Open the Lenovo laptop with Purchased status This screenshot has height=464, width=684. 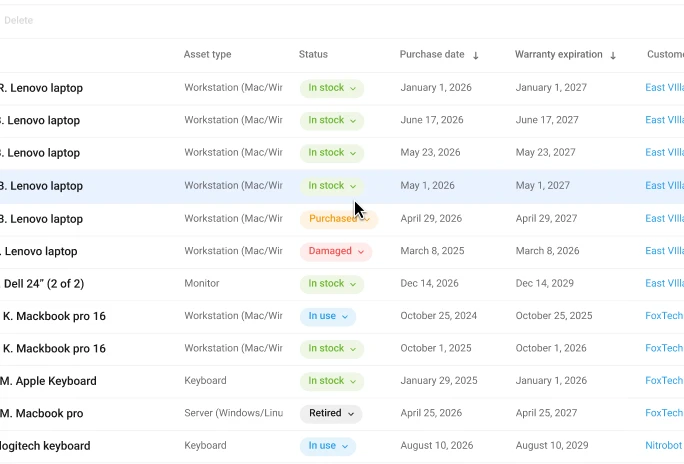pyautogui.click(x=41, y=219)
